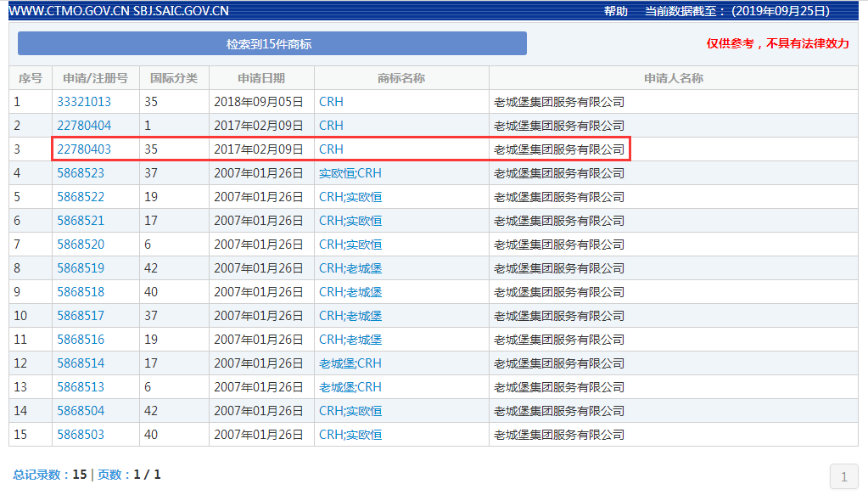Open CRH;实欧恒 trademark in row 6
Viewport: 868px width, 495px height.
[x=350, y=221]
